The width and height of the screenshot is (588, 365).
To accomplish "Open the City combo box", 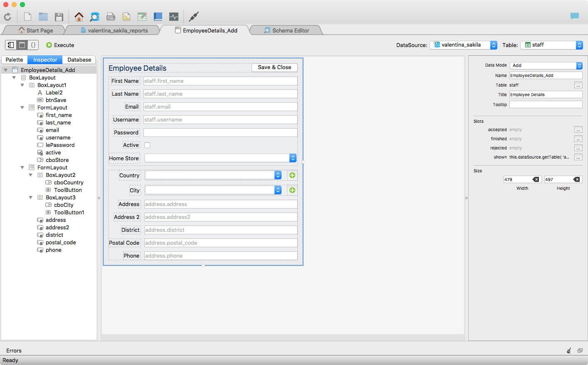I will 213,190.
